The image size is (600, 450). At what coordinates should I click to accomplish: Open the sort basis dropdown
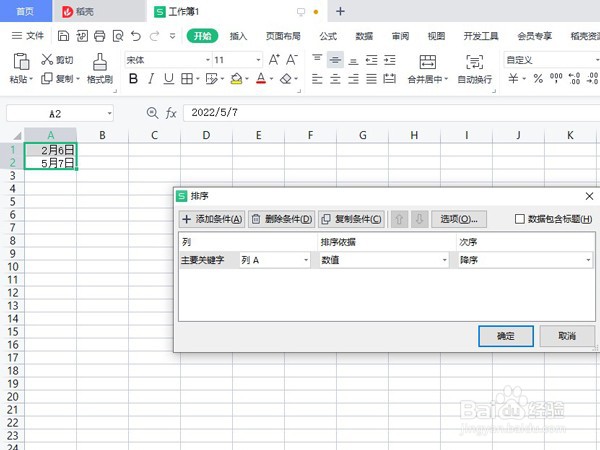click(x=384, y=260)
